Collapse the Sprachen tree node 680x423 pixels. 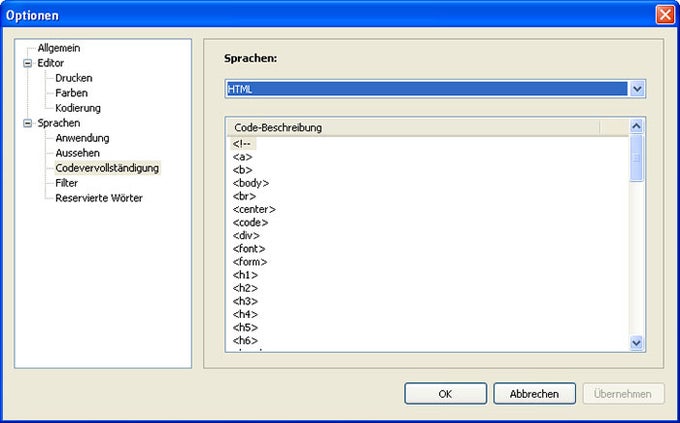point(27,123)
